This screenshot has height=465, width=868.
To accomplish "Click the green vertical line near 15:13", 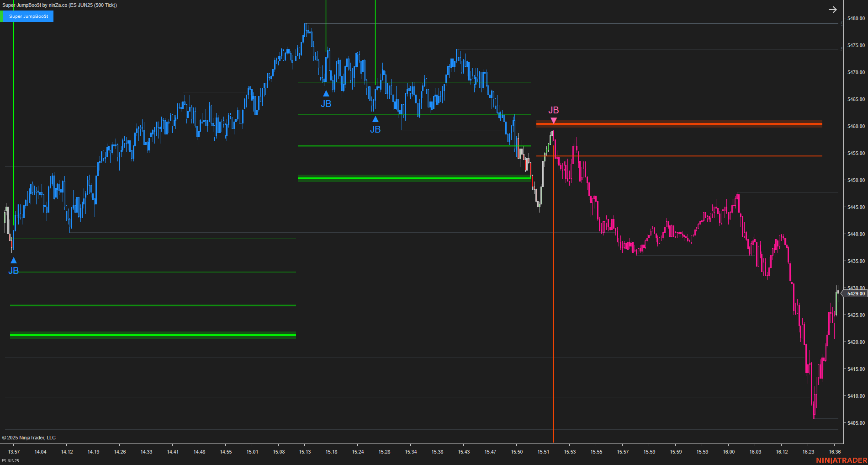I will click(326, 46).
